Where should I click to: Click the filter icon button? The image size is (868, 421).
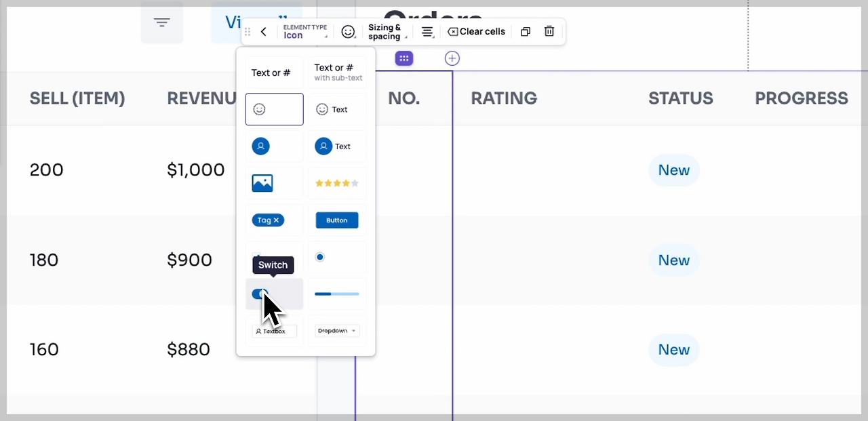[161, 23]
